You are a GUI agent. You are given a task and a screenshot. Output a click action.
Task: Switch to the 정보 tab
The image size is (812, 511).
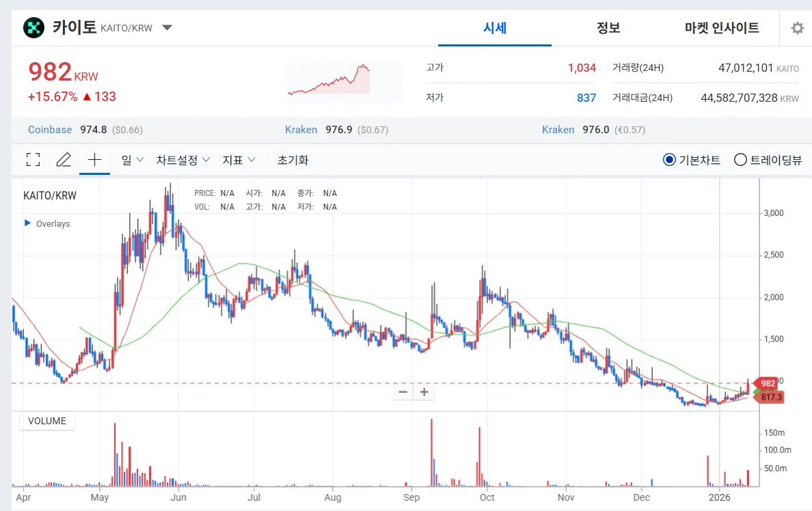(x=608, y=28)
